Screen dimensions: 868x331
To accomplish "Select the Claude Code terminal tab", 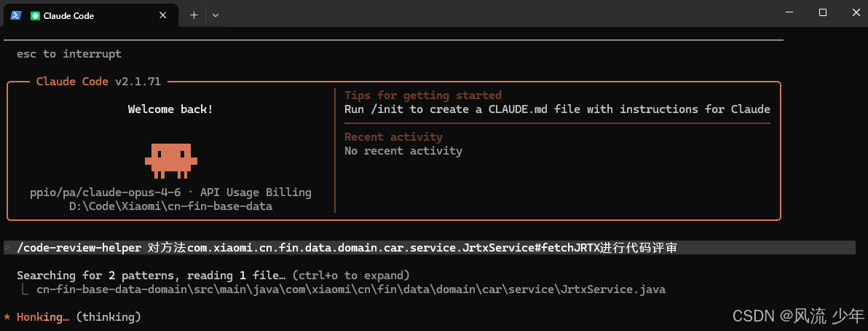I will click(x=91, y=15).
